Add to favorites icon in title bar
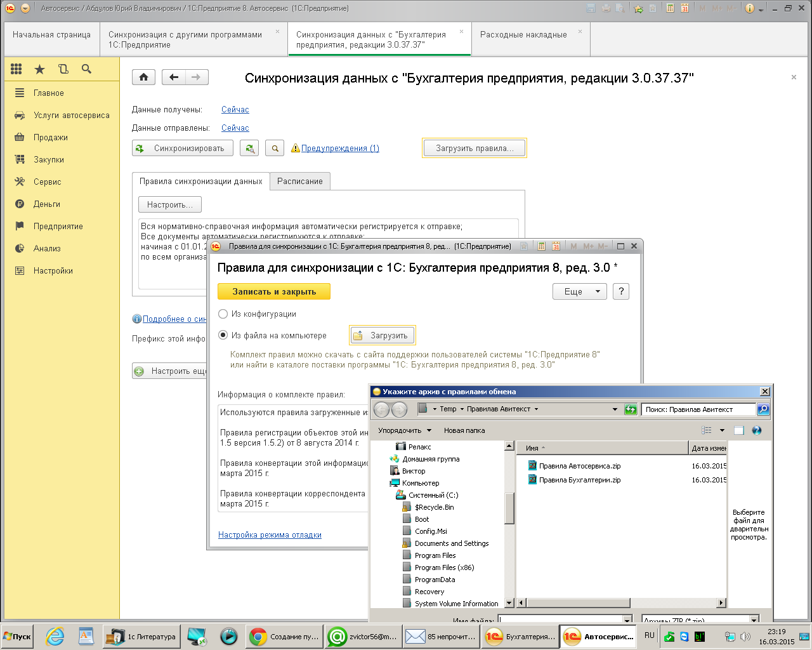The height and width of the screenshot is (650, 812). pos(638,8)
